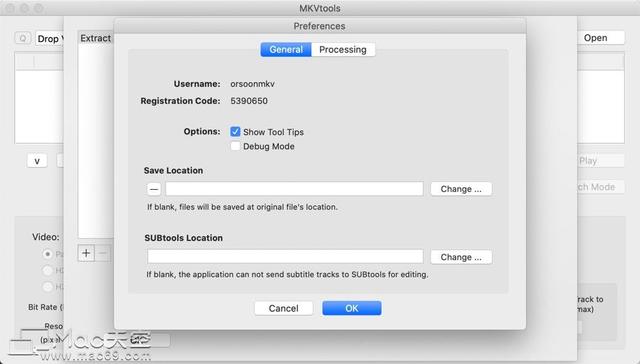The height and width of the screenshot is (364, 640).
Task: Change the SUBtools Location path
Action: point(461,257)
